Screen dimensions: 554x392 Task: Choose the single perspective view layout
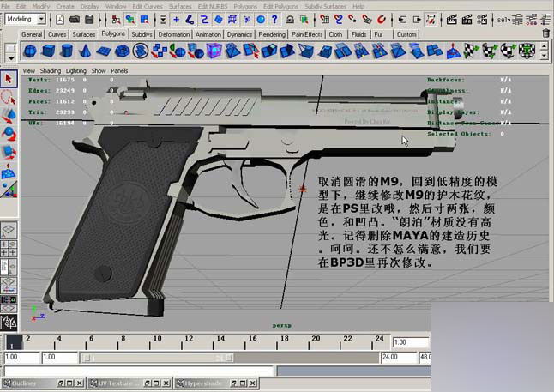pos(9,231)
